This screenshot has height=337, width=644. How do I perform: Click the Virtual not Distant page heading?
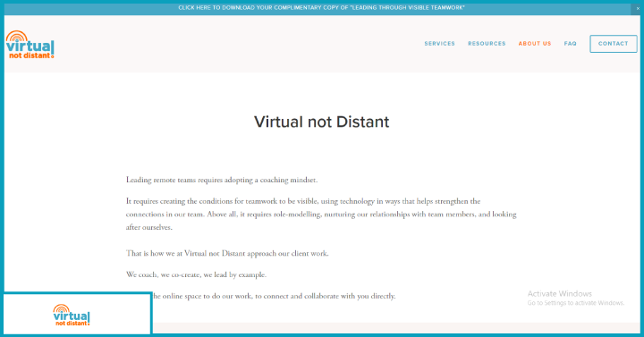[322, 122]
